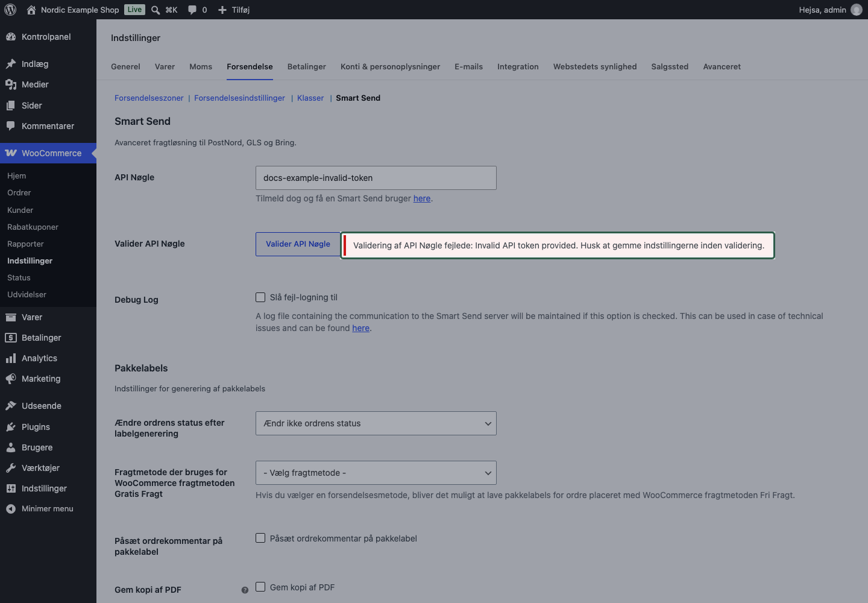868x603 pixels.
Task: Open the Salgssted tab
Action: click(x=670, y=66)
